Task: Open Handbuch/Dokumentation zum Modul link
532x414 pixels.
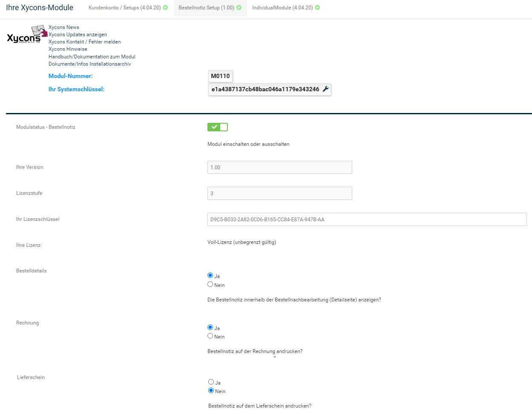Action: (92, 57)
